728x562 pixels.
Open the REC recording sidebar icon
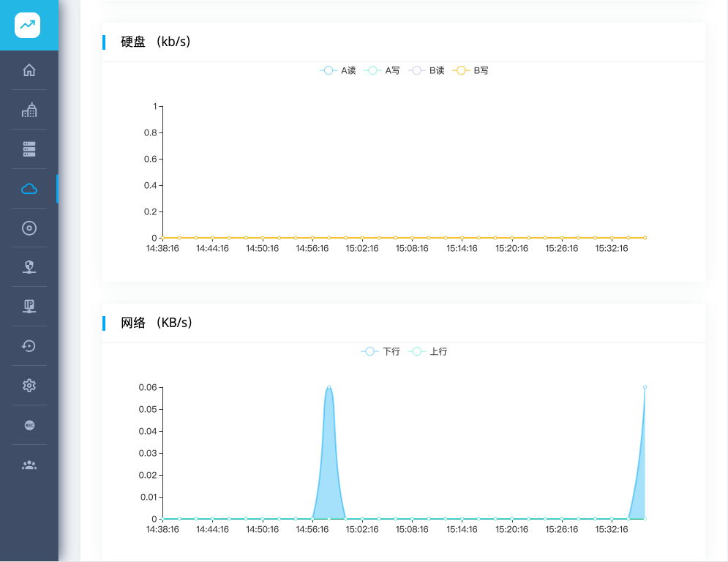[29, 425]
